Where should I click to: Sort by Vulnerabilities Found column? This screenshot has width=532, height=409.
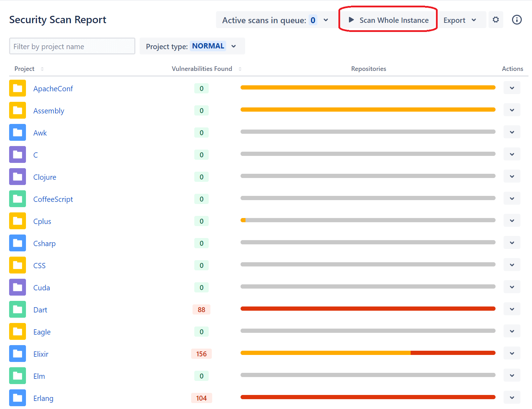[x=240, y=69]
